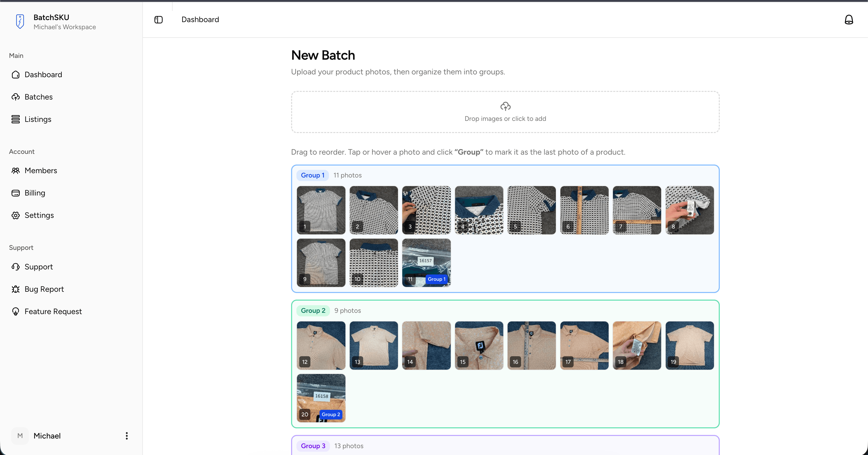Open the Support page

39,267
